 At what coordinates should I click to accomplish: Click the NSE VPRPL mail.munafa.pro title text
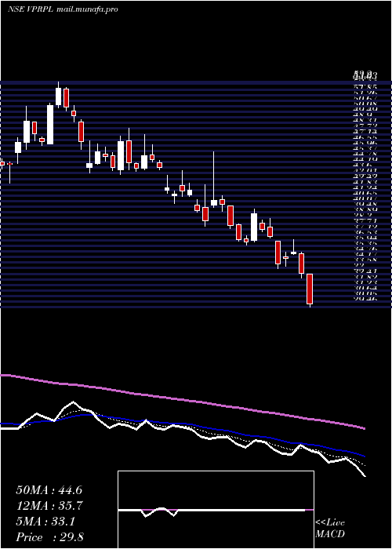[63, 9]
